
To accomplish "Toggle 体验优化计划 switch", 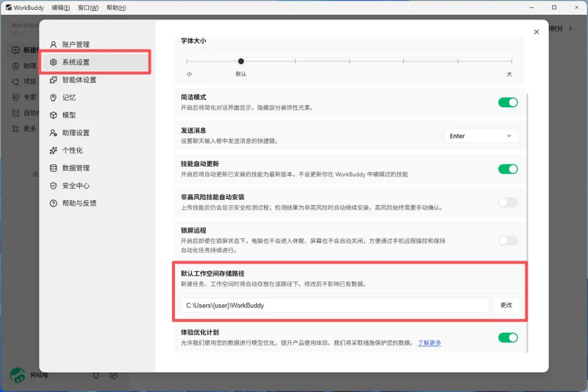I will (508, 337).
